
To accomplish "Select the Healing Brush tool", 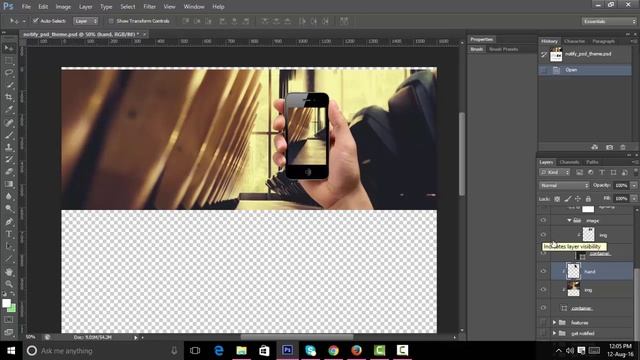I will 9,122.
